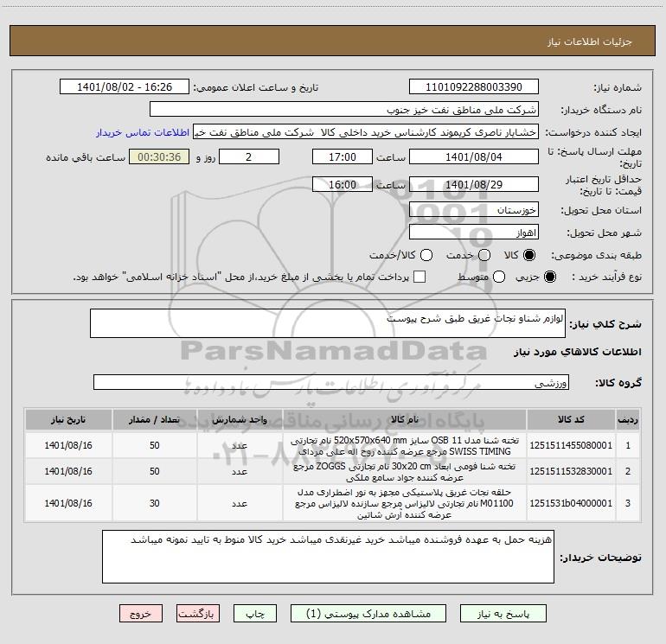
Task: Open the اطلاعات تماس خریدار link
Action: pos(143,132)
